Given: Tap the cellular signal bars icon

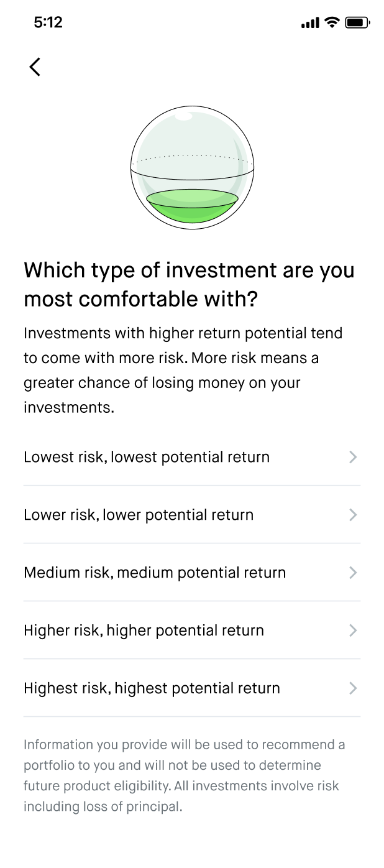Looking at the screenshot, I should [310, 24].
